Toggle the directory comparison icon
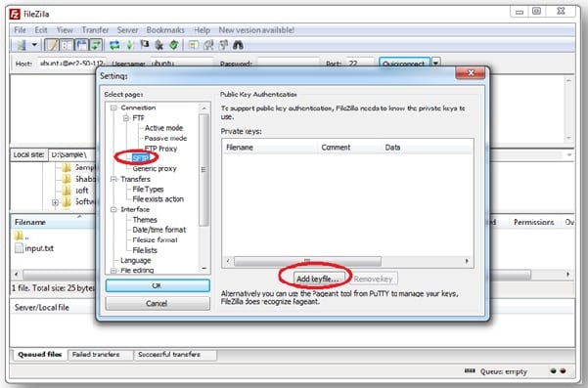Screen dimensions: 588x388 click(x=208, y=45)
